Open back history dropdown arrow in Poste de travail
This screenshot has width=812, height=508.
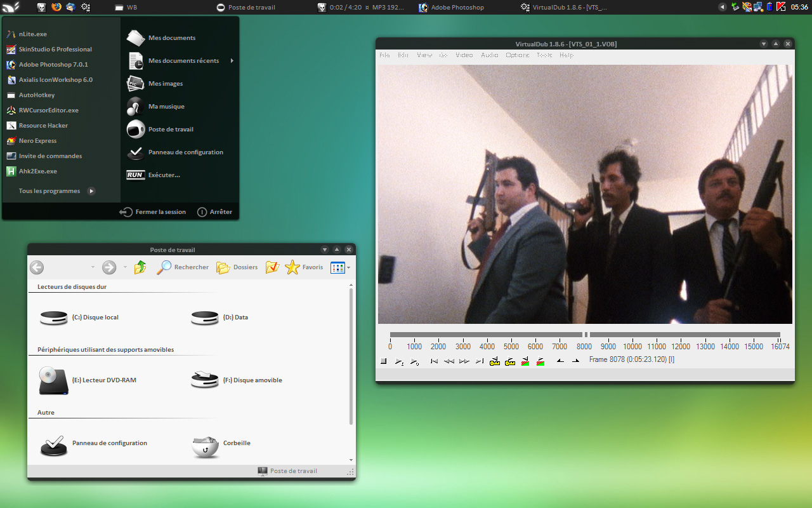(93, 267)
